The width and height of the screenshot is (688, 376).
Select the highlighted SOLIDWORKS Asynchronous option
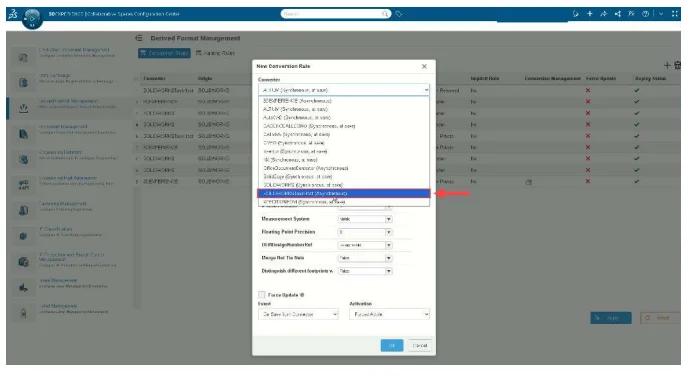(344, 193)
